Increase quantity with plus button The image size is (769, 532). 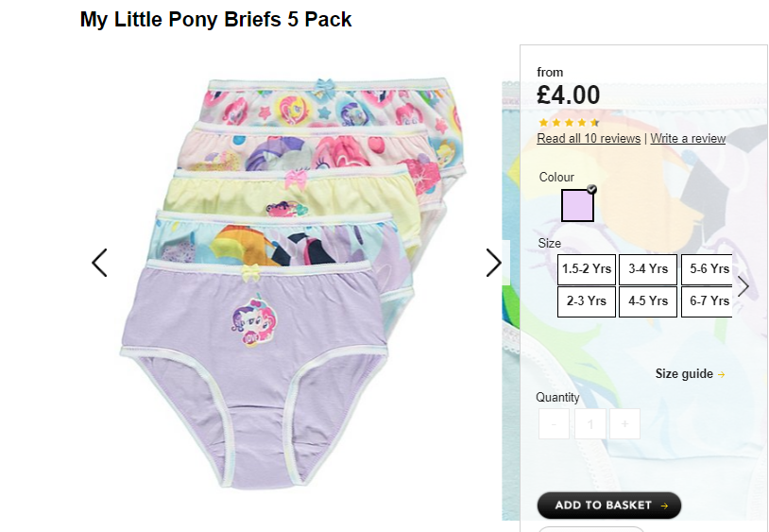click(x=624, y=423)
